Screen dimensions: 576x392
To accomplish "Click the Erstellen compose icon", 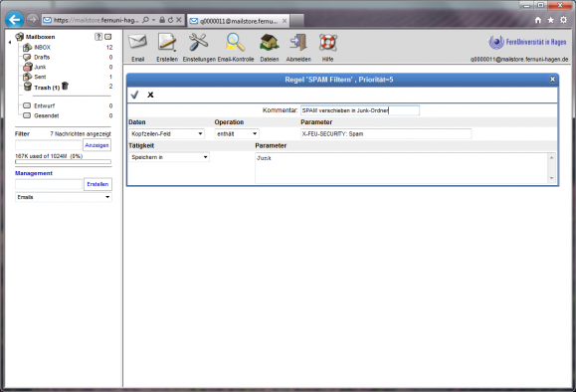I will coord(167,43).
